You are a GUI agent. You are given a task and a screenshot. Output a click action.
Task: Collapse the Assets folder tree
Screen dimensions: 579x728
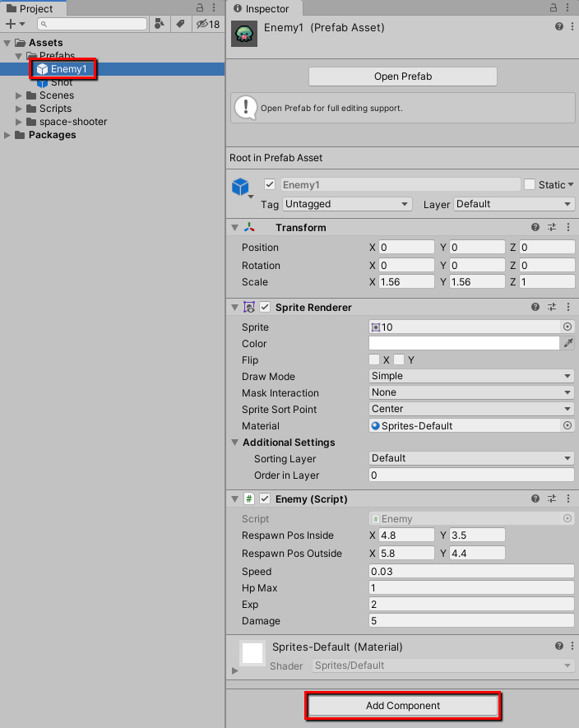[x=7, y=43]
